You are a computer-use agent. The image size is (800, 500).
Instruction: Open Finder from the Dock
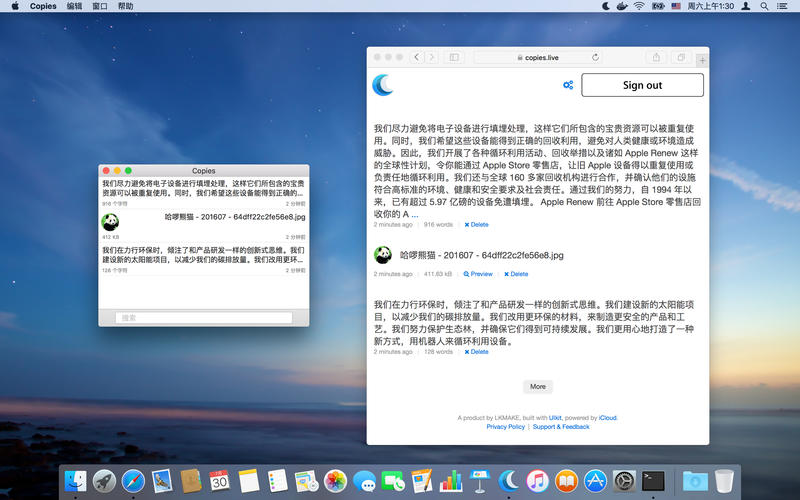point(76,481)
